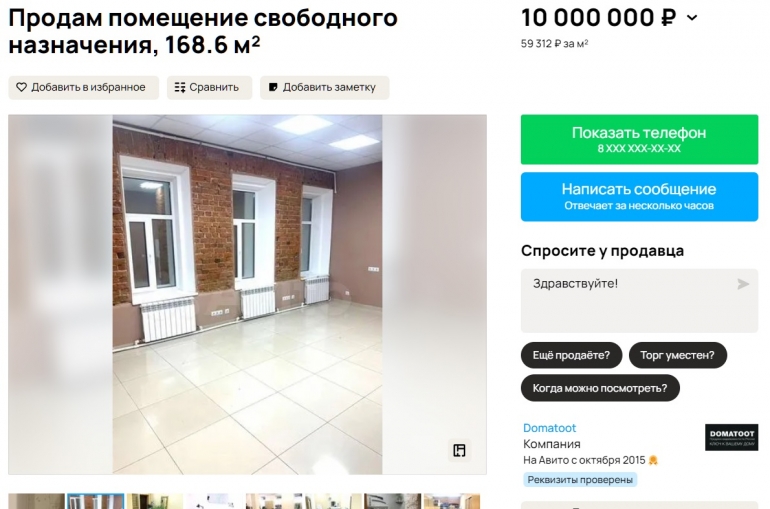
Task: Click the Реквизиты проверены badge
Action: tap(580, 480)
